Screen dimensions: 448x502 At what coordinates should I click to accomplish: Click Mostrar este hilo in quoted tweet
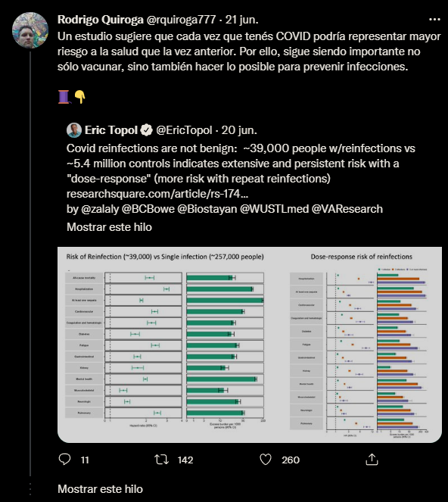[109, 227]
